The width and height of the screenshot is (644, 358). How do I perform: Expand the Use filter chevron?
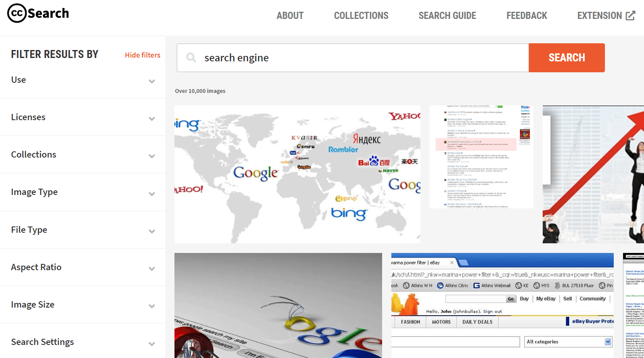click(152, 81)
